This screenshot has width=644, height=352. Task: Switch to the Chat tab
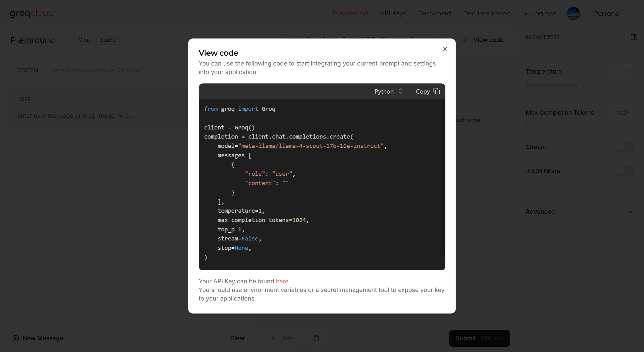tap(84, 40)
